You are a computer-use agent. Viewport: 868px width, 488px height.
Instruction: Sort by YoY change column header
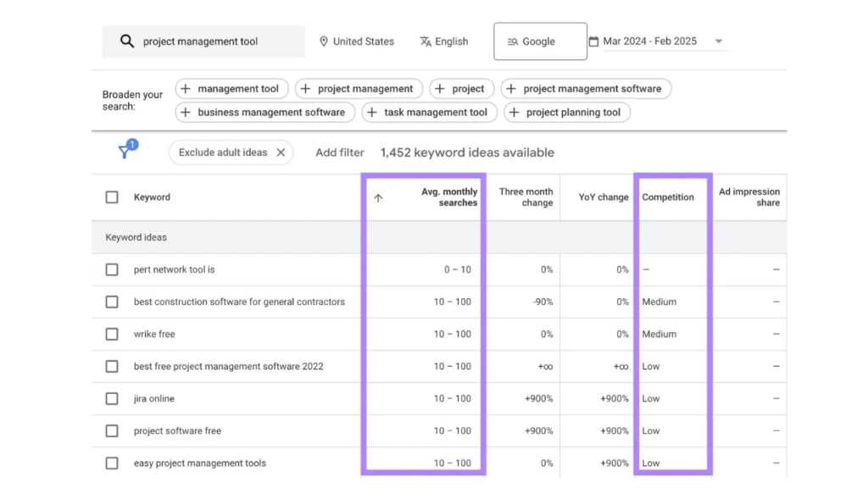click(x=604, y=197)
